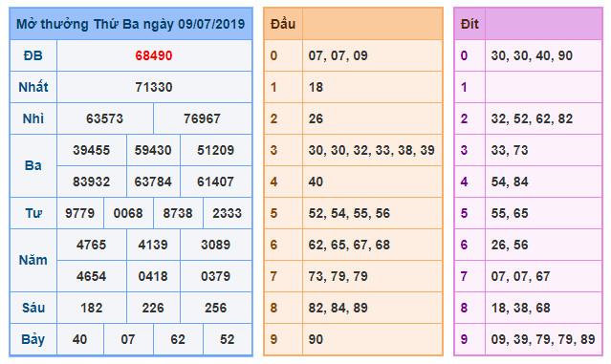The image size is (611, 364).
Task: Select the Tư row label
Action: 33,213
